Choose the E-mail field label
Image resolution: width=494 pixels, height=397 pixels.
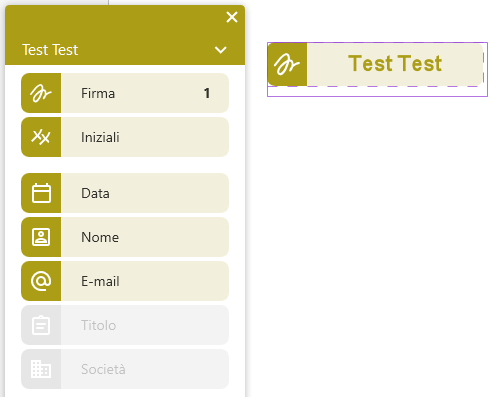(x=100, y=281)
